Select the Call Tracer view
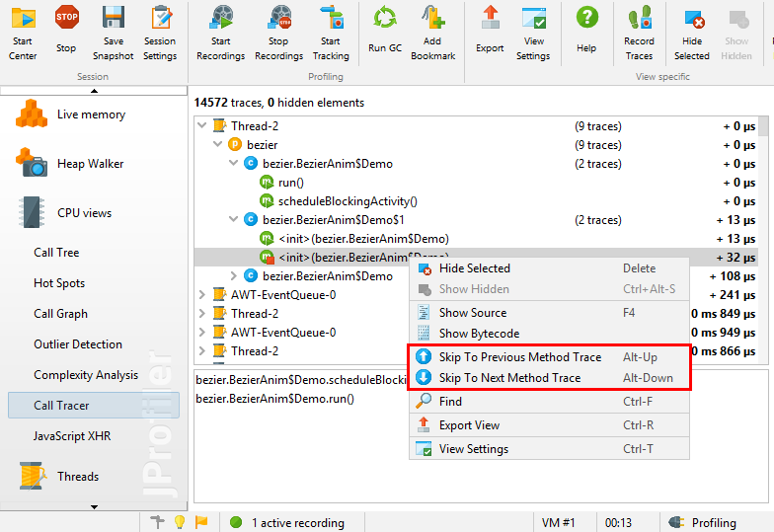Screen dimensions: 774x532 click(x=93, y=405)
